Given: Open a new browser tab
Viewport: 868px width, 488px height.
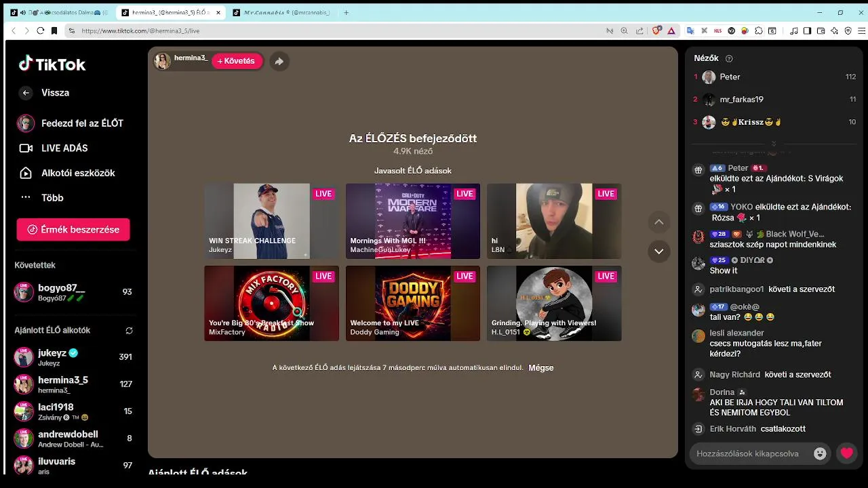Looking at the screenshot, I should [346, 12].
